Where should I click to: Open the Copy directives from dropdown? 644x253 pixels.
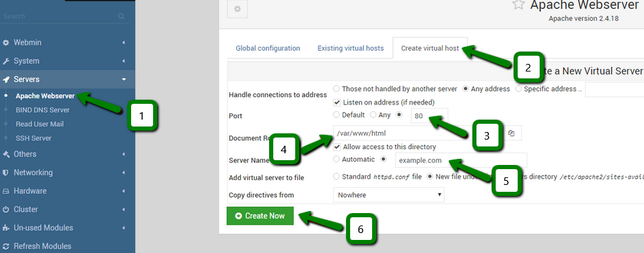coord(389,195)
